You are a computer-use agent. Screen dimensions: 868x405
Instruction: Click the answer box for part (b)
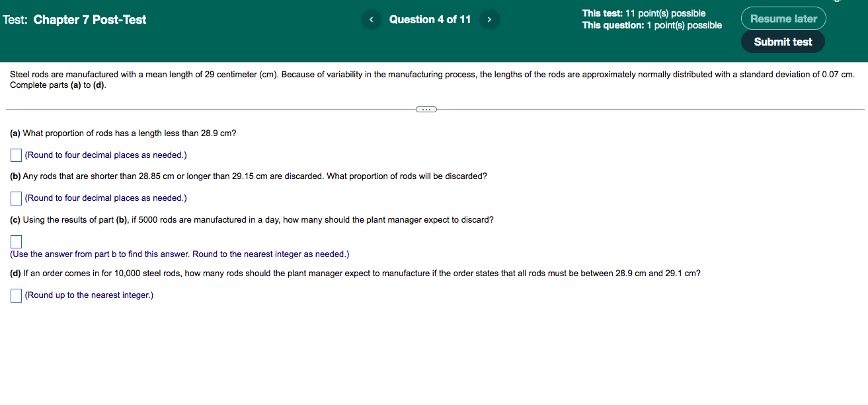16,198
